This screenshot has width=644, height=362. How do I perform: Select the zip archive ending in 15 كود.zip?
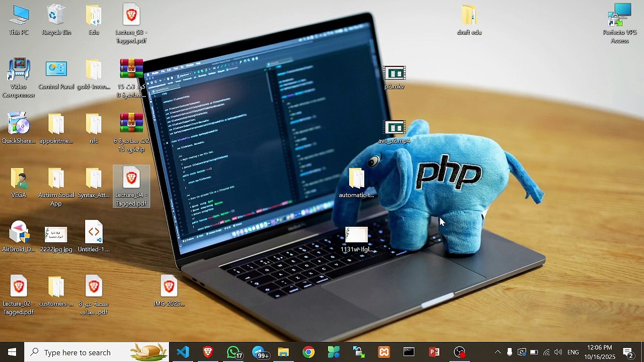[131, 133]
